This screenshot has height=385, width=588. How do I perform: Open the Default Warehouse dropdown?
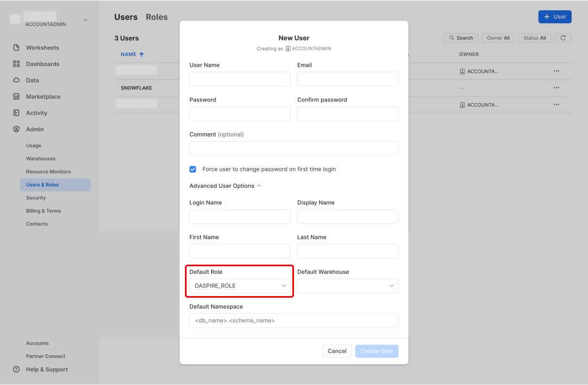point(348,286)
